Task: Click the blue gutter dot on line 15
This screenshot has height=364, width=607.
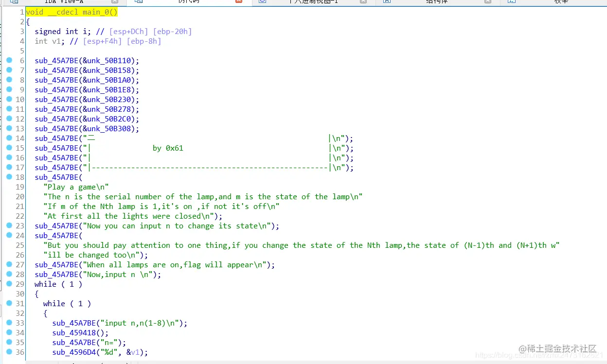Action: click(x=9, y=148)
